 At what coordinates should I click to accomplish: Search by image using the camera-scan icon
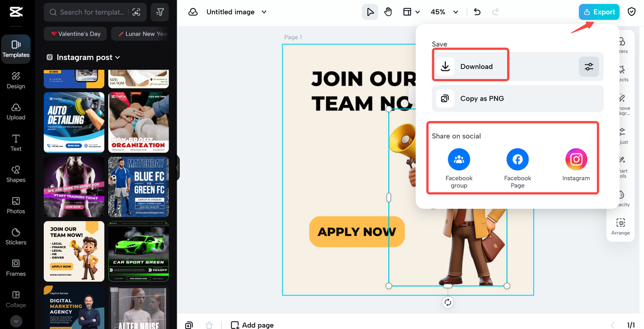pos(136,12)
